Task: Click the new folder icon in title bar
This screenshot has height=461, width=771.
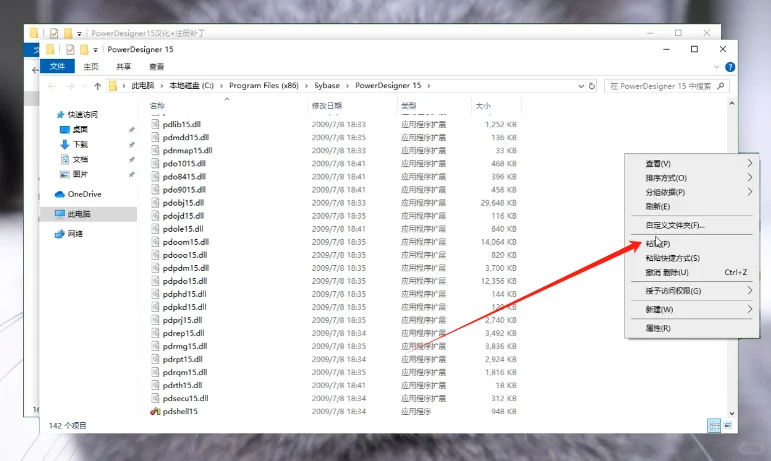Action: pos(84,50)
